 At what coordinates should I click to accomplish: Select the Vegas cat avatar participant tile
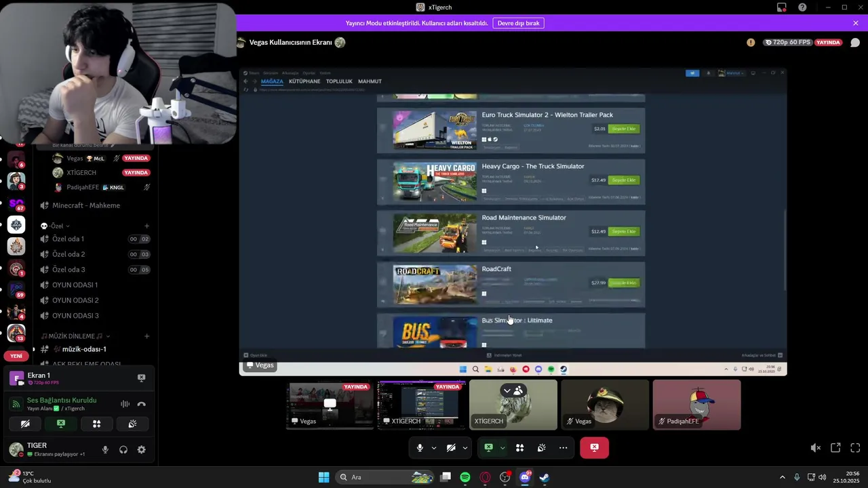pyautogui.click(x=605, y=405)
